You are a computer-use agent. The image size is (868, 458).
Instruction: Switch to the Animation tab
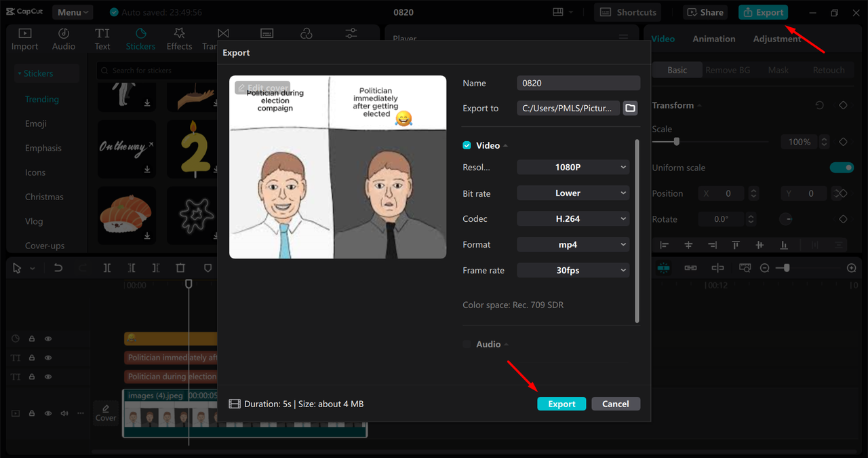pos(713,39)
